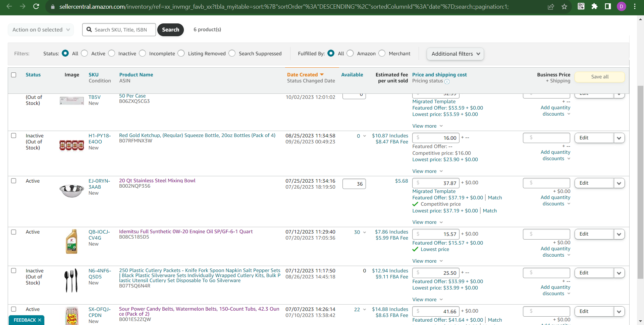The width and height of the screenshot is (644, 325).
Task: Open Action on 0 selected dropdown
Action: click(41, 29)
